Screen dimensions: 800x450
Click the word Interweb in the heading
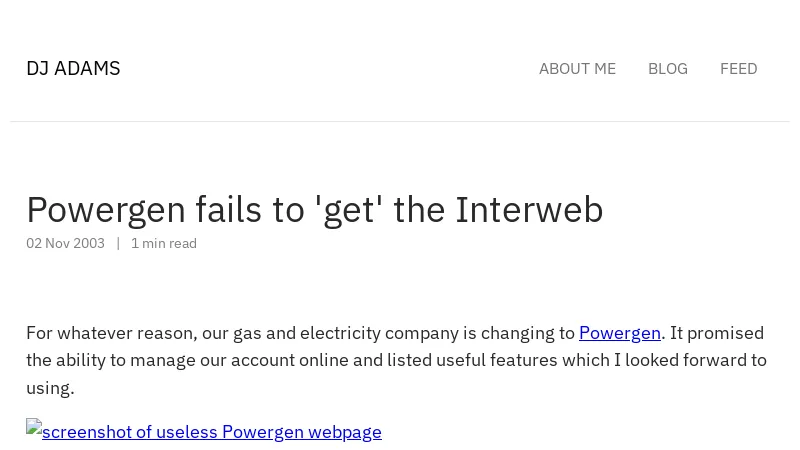(x=529, y=209)
